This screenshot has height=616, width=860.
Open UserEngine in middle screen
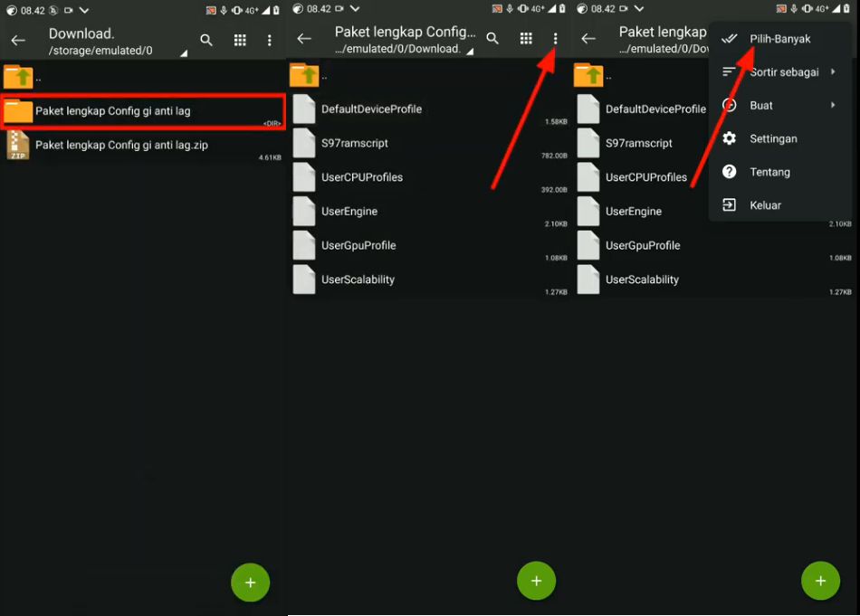(x=430, y=212)
